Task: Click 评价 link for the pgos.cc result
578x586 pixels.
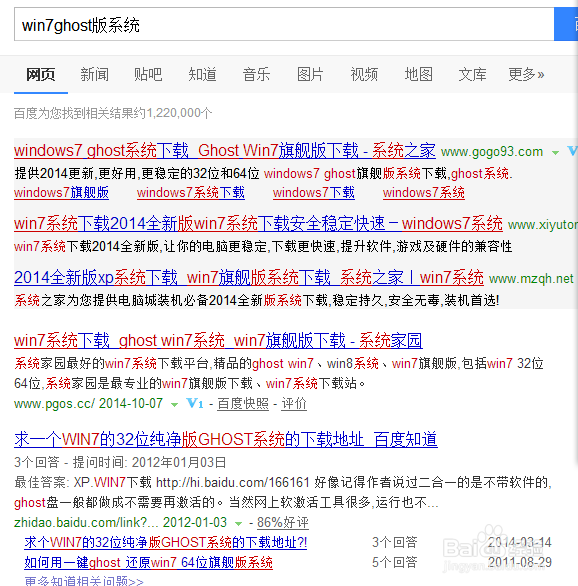Action: [294, 404]
